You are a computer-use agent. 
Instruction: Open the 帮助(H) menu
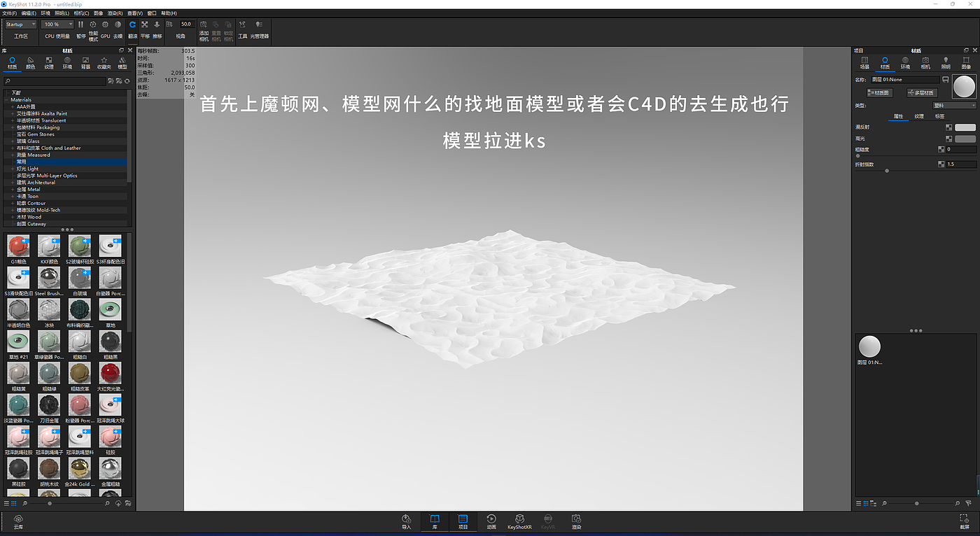click(169, 13)
